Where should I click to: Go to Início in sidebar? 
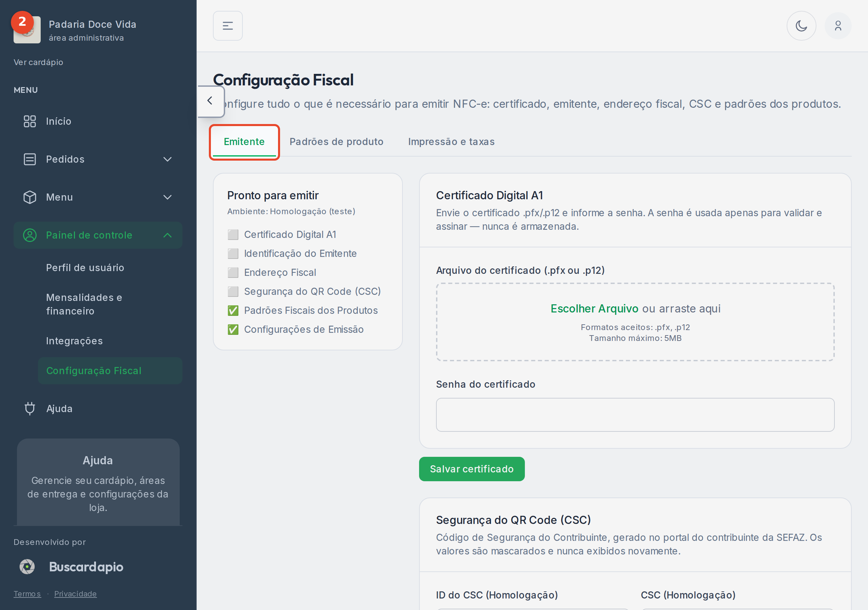(x=98, y=121)
